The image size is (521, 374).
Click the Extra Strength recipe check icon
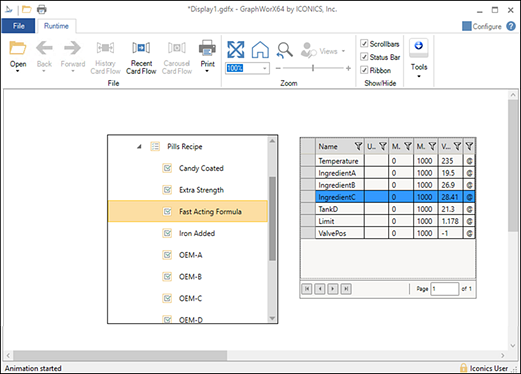click(x=167, y=190)
